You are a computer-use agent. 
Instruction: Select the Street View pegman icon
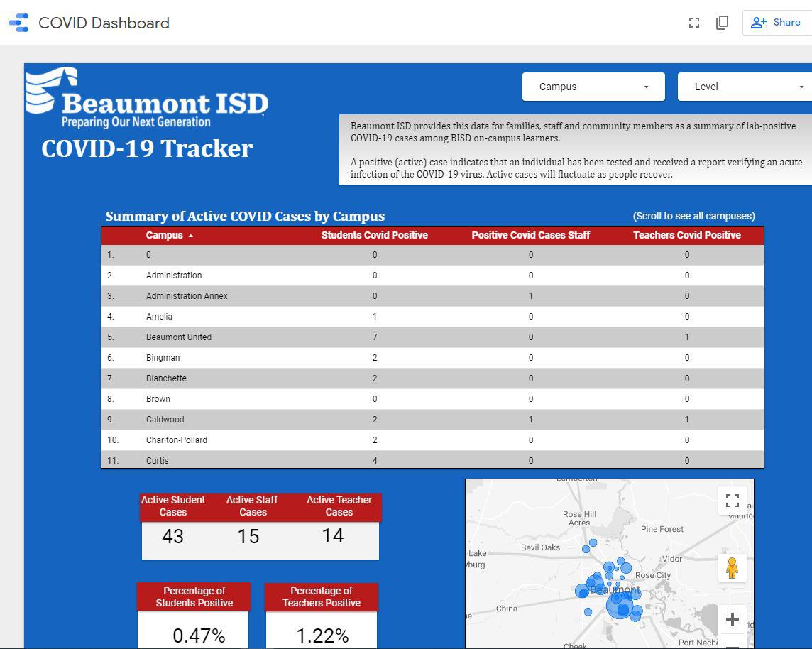732,568
